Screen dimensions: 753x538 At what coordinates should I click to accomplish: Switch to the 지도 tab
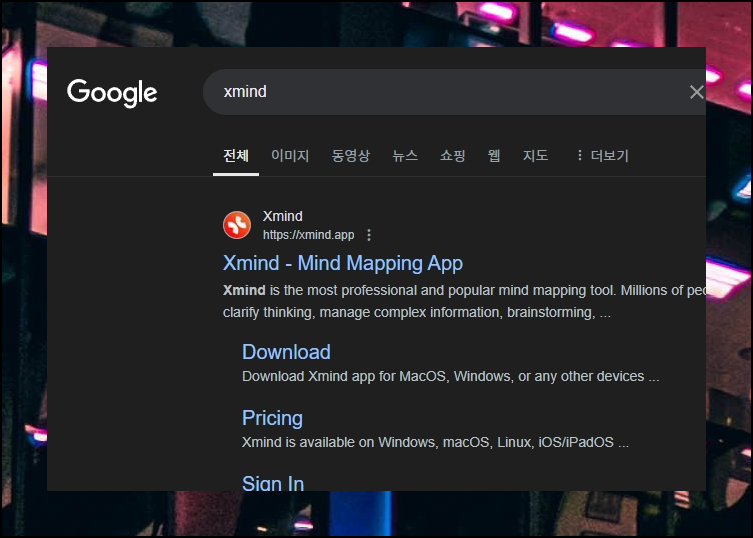pos(535,156)
